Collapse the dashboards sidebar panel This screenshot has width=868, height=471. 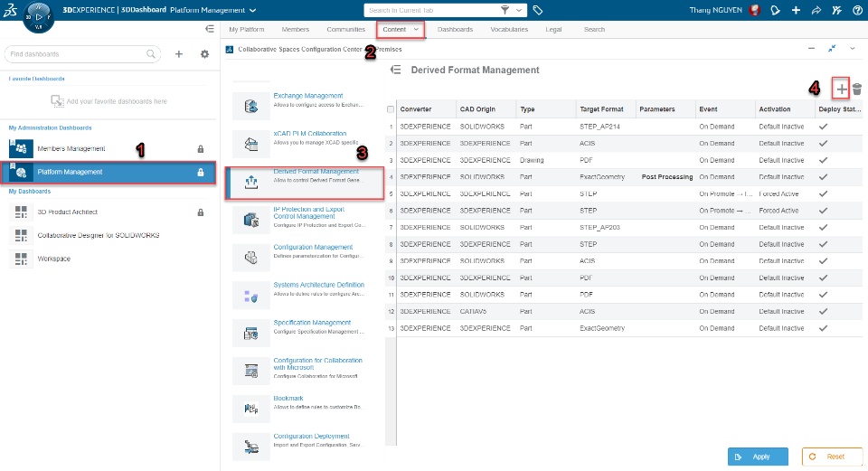[210, 29]
